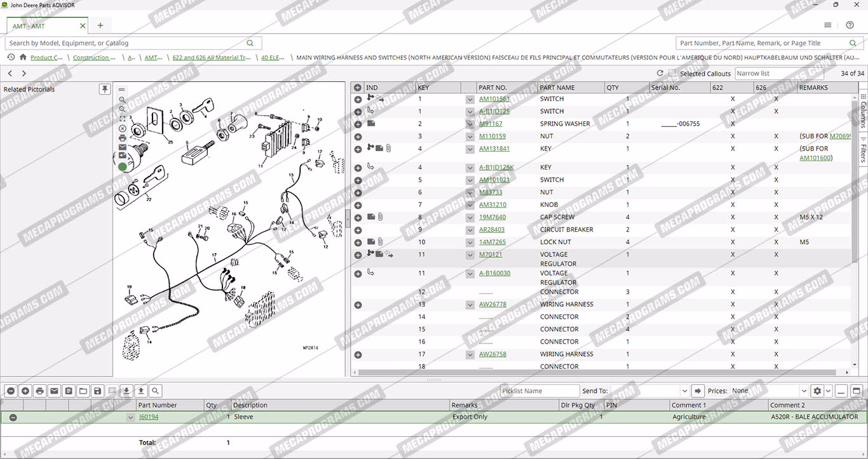Open the AW26778 wiring harness part link
This screenshot has width=868, height=459.
tap(492, 304)
